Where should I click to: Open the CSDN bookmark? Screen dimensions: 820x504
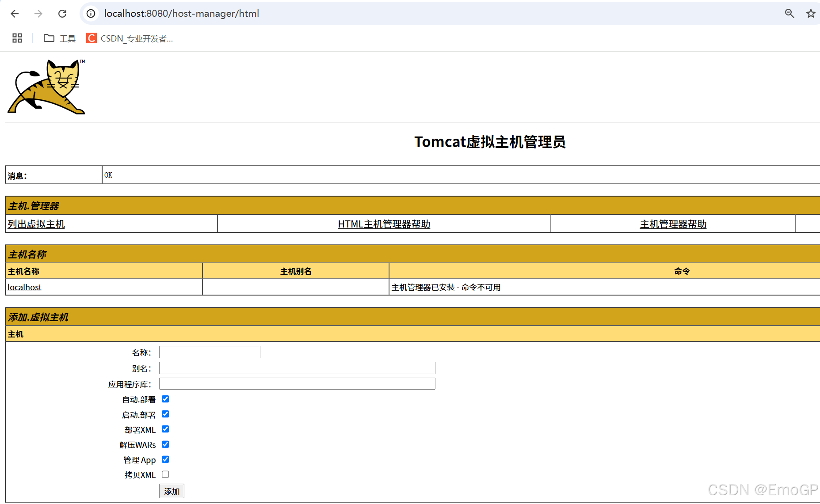point(130,38)
